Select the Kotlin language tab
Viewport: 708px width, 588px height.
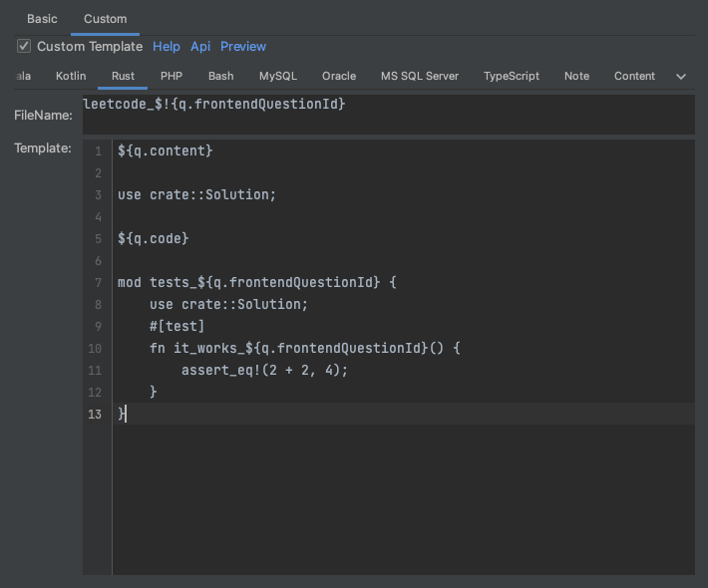click(71, 76)
